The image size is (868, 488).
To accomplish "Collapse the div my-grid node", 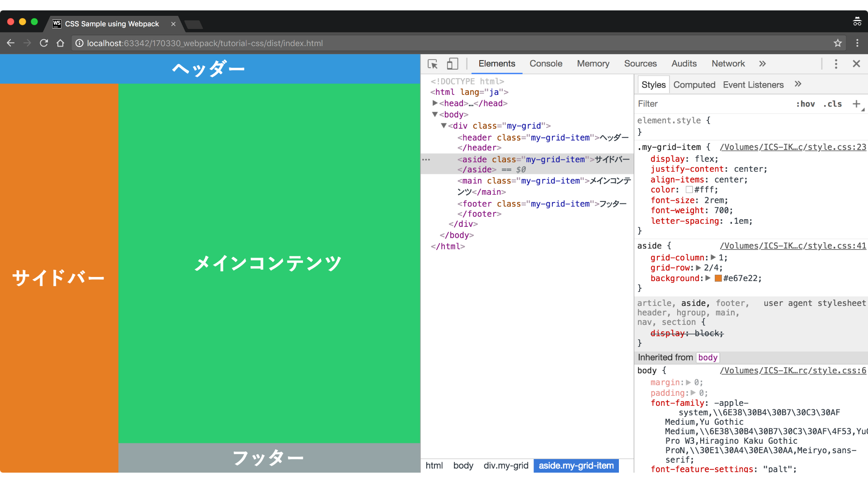I will 444,126.
